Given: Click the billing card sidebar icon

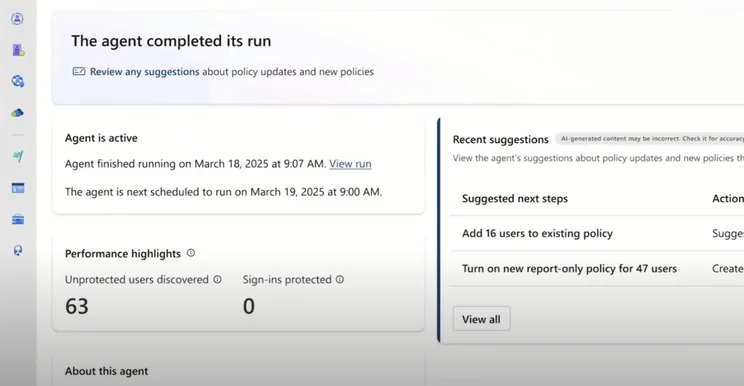Looking at the screenshot, I should (18, 188).
